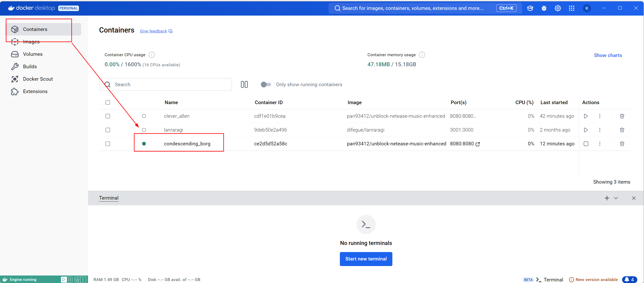Open the troubleshoot bug icon

pyautogui.click(x=544, y=8)
